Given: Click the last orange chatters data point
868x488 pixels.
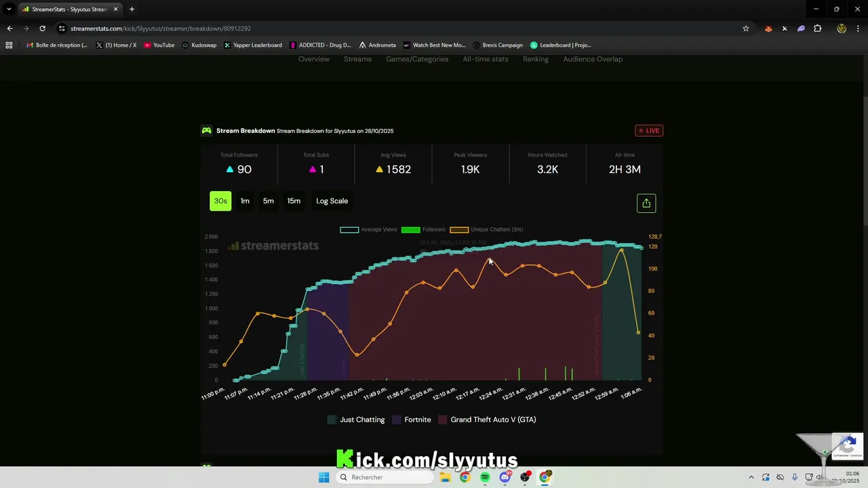Looking at the screenshot, I should (639, 332).
